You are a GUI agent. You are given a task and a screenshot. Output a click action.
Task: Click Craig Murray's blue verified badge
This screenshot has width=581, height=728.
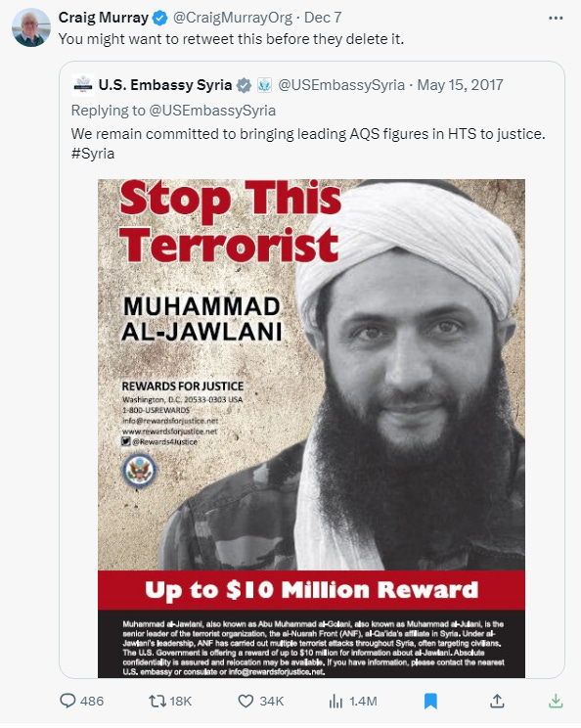point(160,19)
